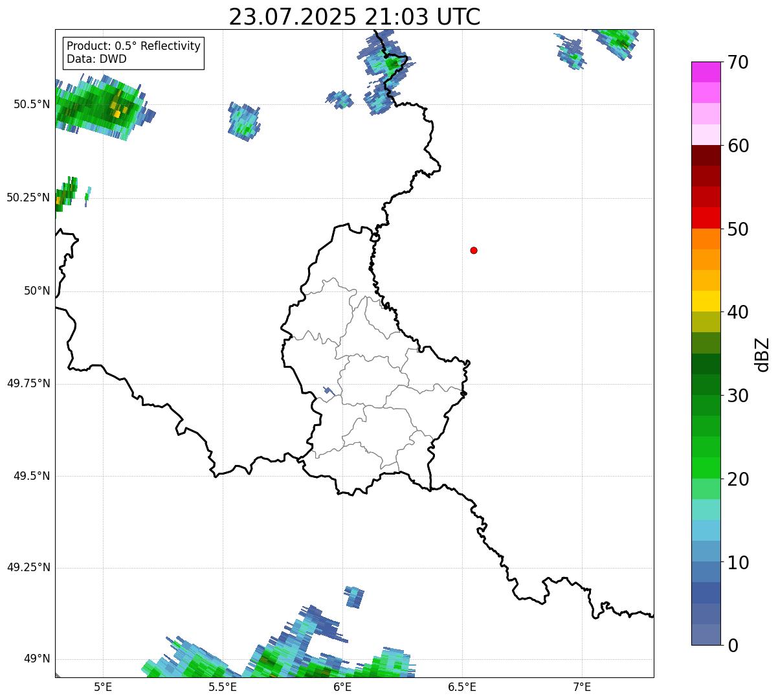Pick the magenta swatch at top of colorbar
Screen dimensions: 778x700
point(706,72)
